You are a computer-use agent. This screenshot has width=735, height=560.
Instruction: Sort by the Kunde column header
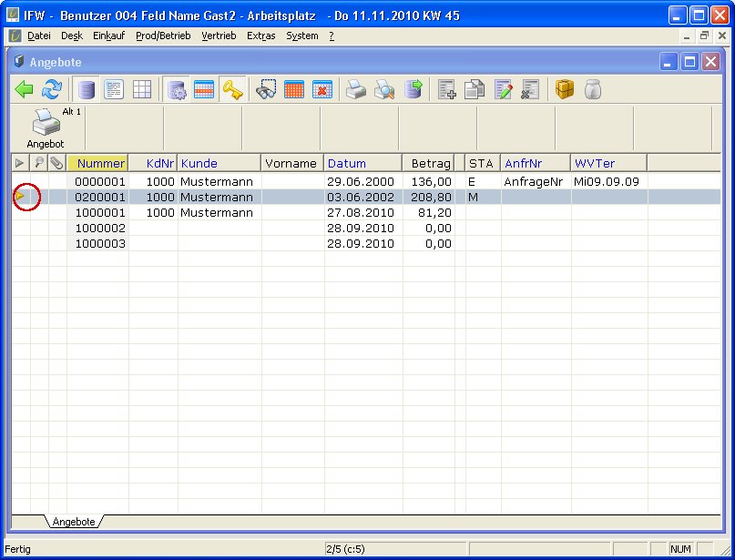pyautogui.click(x=199, y=164)
